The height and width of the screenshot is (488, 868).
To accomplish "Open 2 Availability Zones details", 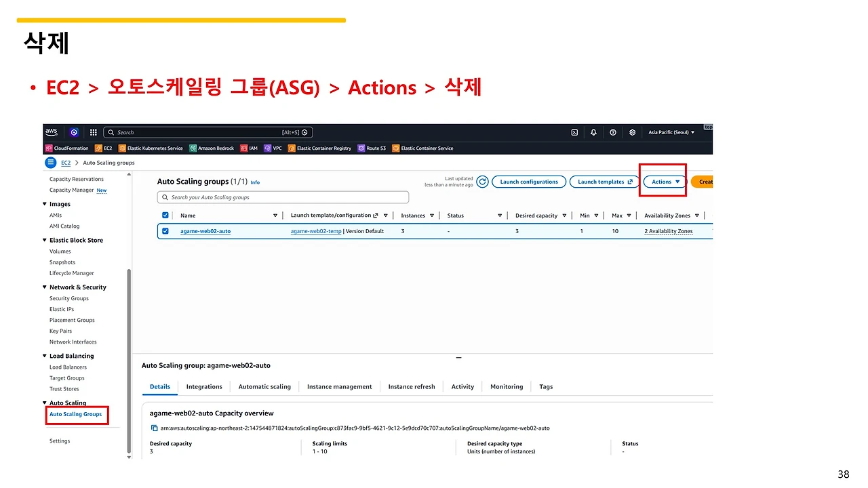I will 669,231.
